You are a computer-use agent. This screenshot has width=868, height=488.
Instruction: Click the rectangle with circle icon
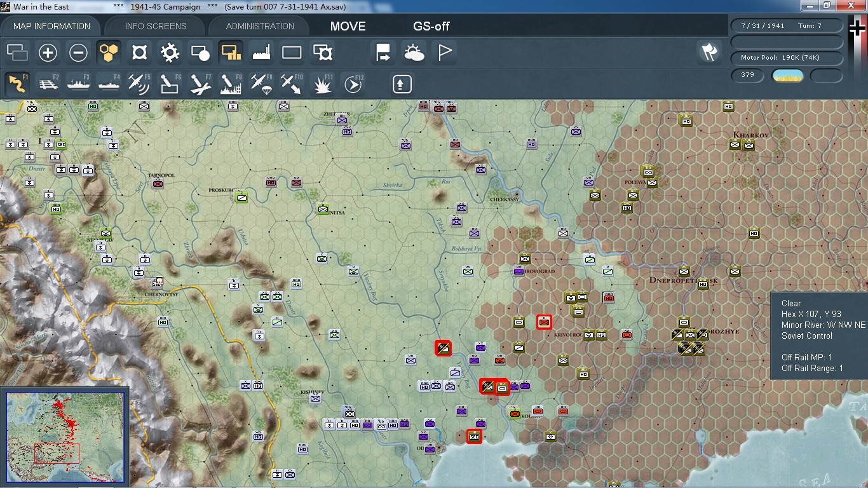(200, 52)
